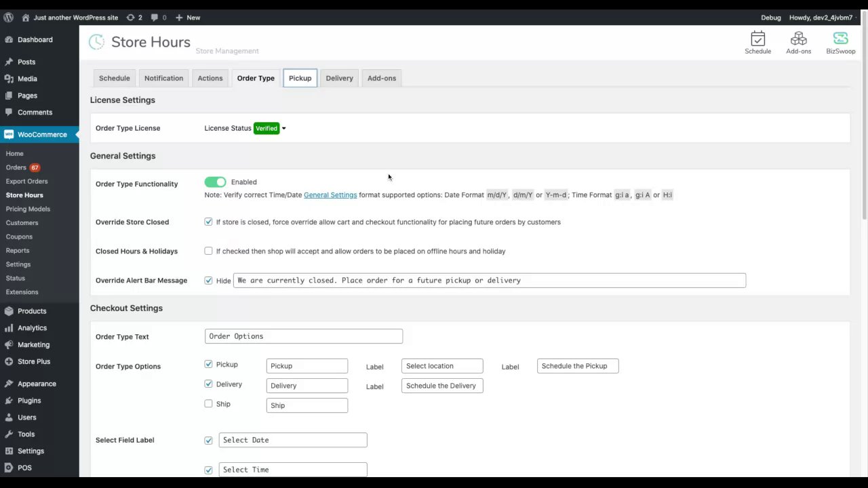
Task: Follow the General Settings link
Action: click(330, 195)
